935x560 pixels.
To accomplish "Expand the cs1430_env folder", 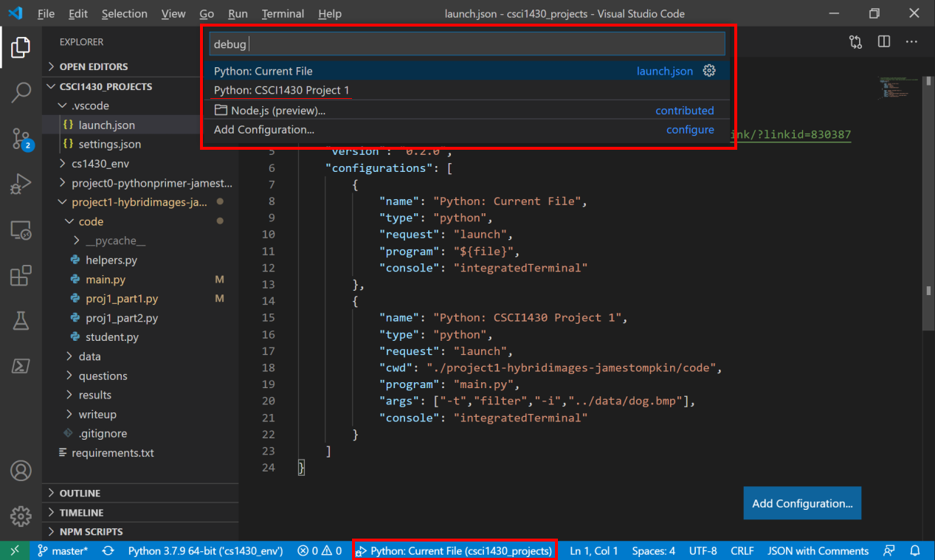I will (x=100, y=163).
